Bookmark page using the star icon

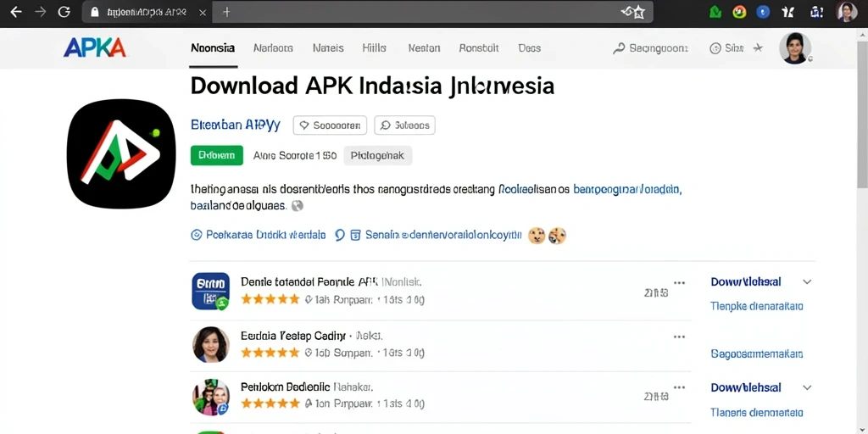pyautogui.click(x=639, y=12)
